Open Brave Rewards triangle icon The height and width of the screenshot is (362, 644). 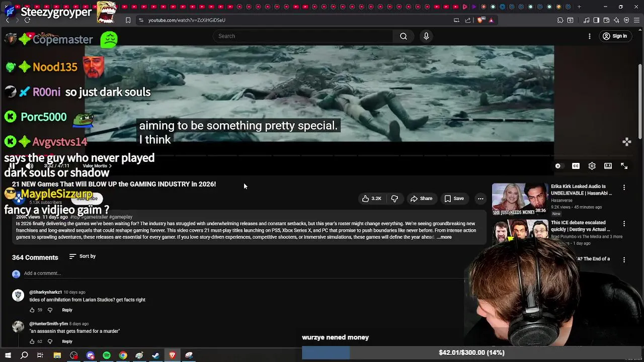pyautogui.click(x=491, y=20)
